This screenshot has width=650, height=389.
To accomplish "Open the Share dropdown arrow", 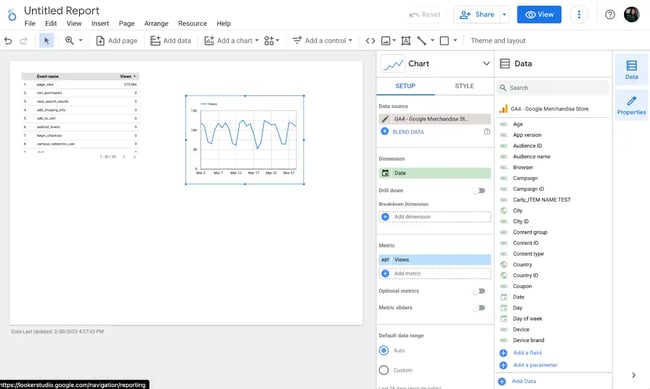I will point(504,15).
